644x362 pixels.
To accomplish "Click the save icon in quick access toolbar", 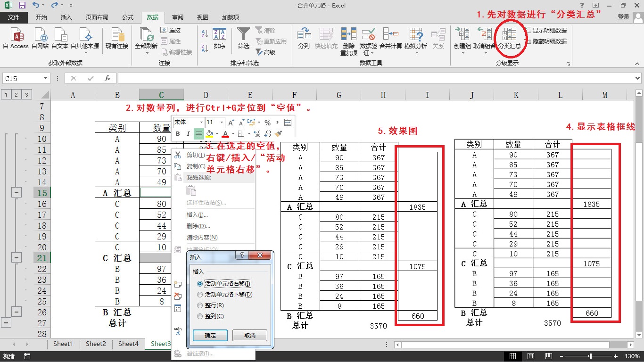I will tap(22, 6).
